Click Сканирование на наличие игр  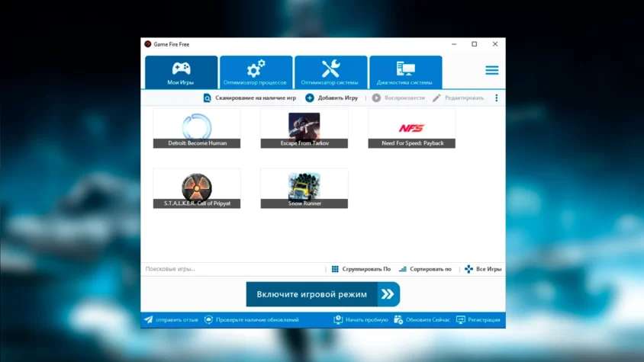(x=250, y=98)
